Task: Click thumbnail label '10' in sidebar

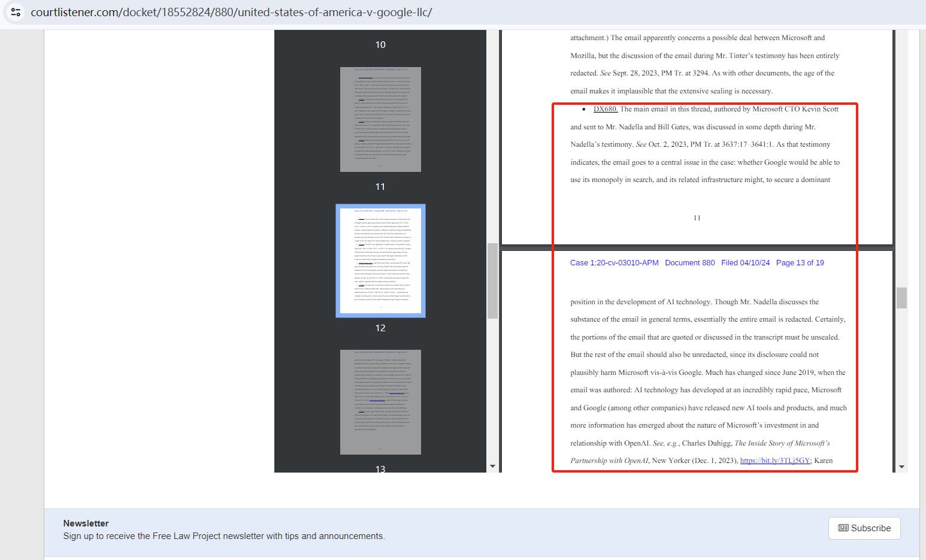Action: [380, 45]
